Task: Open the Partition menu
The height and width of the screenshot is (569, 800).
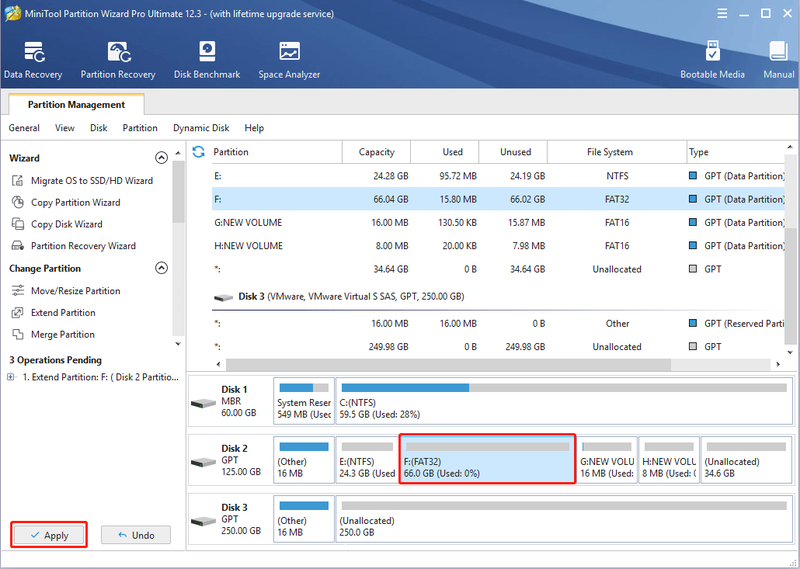Action: (140, 128)
